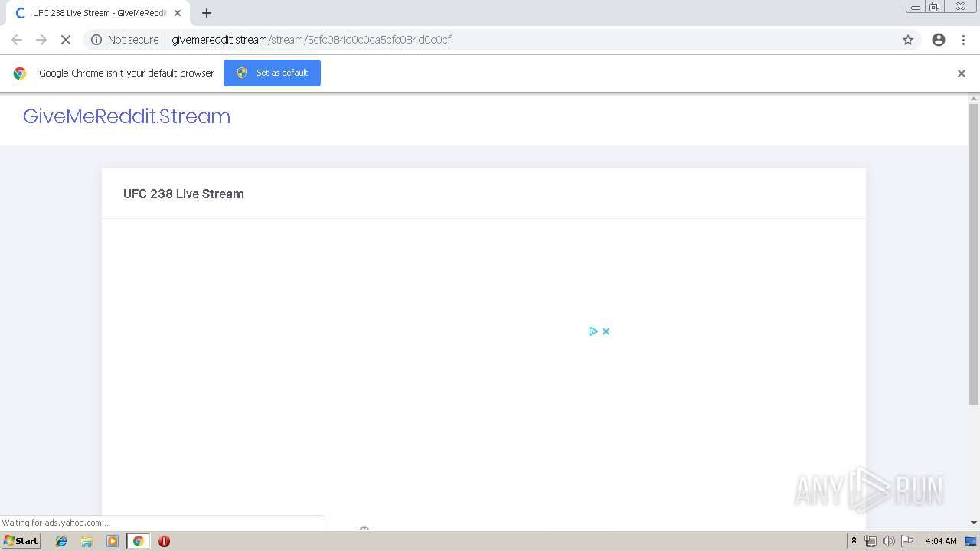Image resolution: width=980 pixels, height=551 pixels.
Task: Open a new tab
Action: click(207, 13)
